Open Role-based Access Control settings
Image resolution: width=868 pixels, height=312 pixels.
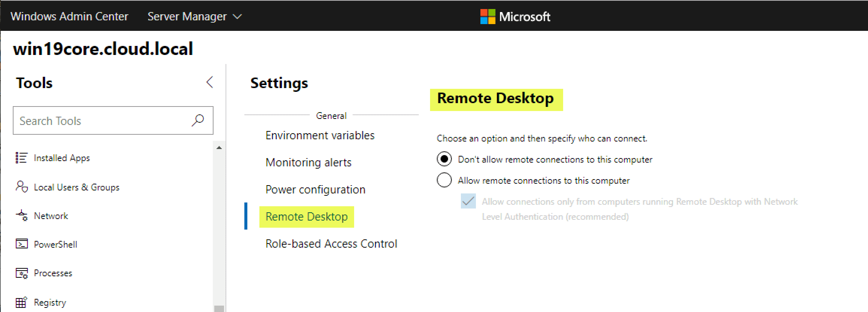[x=331, y=244]
